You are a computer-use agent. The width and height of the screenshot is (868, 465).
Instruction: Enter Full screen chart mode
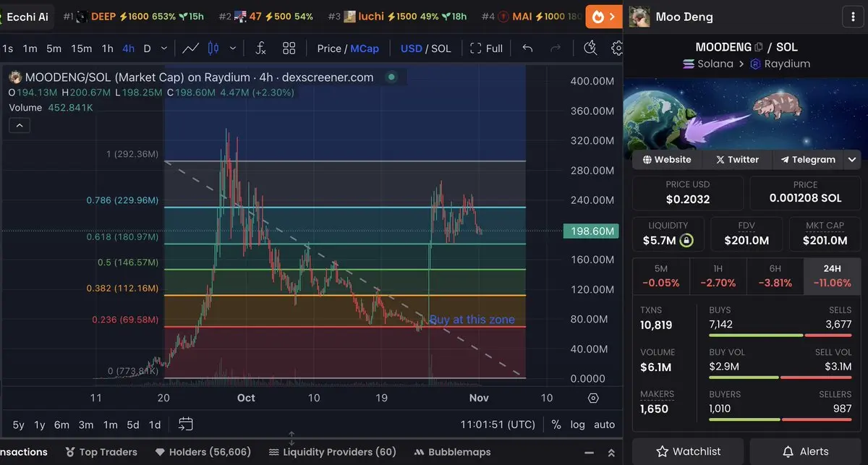pos(486,48)
